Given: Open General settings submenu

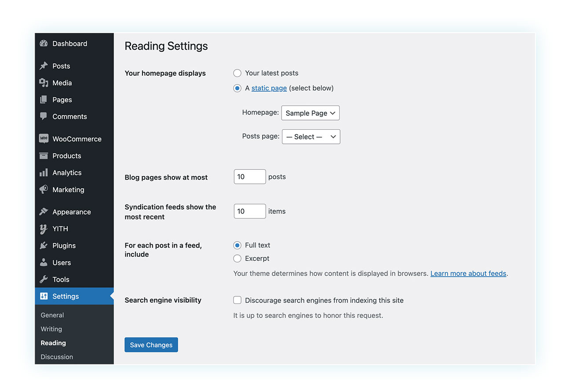Looking at the screenshot, I should tap(52, 315).
